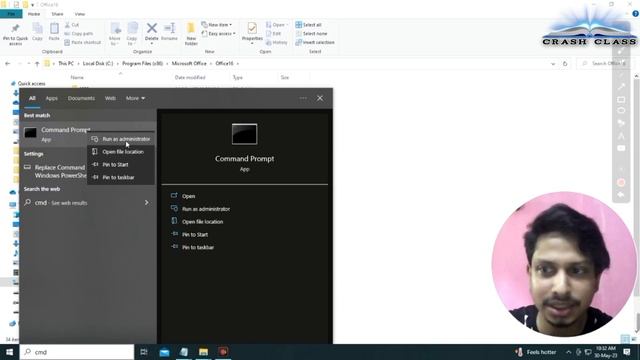Sort by Date modified column header

(x=190, y=78)
